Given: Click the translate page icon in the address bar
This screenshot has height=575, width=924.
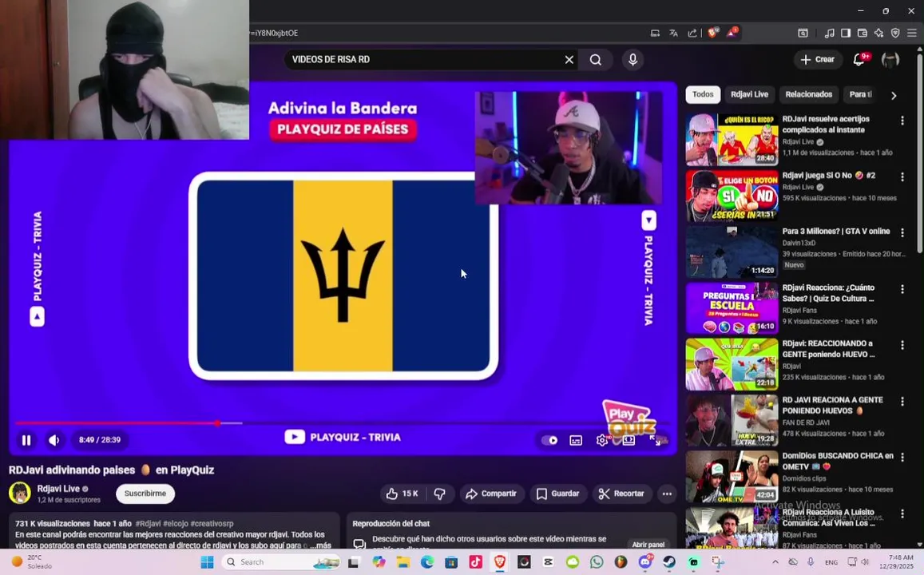Looking at the screenshot, I should (673, 33).
